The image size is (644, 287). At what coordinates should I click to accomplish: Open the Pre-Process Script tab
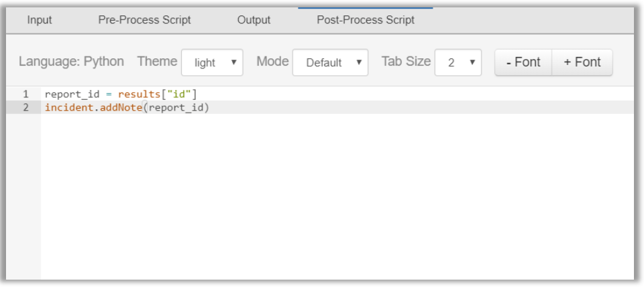coord(145,20)
